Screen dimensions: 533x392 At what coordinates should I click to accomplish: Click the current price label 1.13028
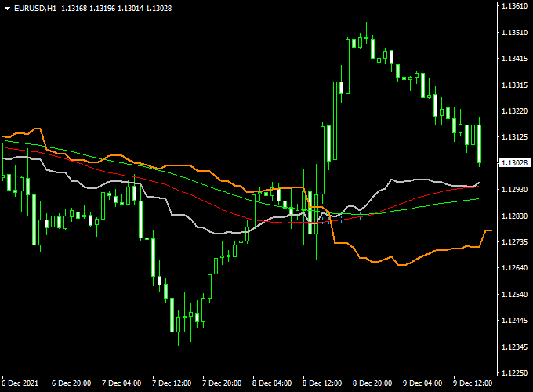(x=515, y=163)
